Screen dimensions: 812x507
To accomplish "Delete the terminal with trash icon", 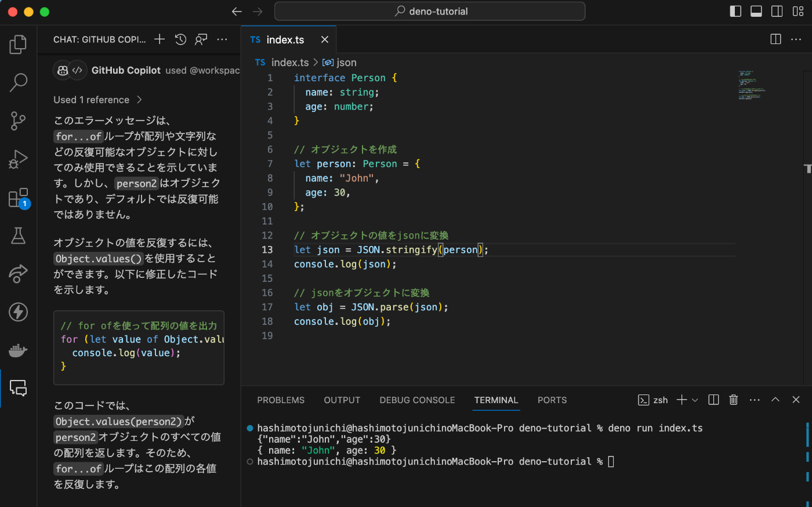I will tap(733, 400).
